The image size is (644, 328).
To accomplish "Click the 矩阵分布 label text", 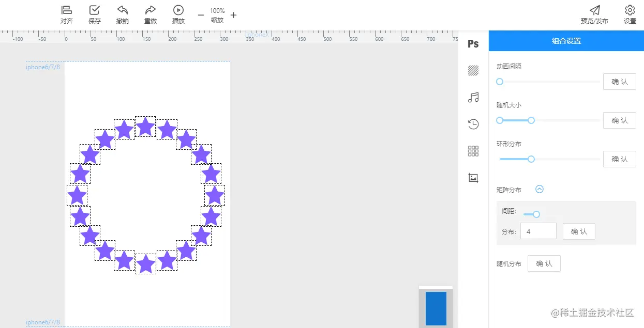I will tap(509, 190).
